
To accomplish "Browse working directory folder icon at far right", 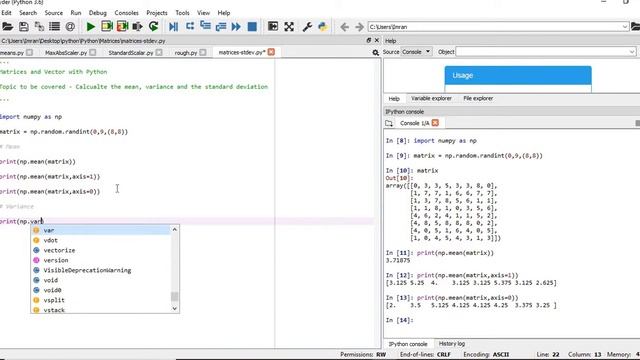I will pyautogui.click(x=636, y=27).
